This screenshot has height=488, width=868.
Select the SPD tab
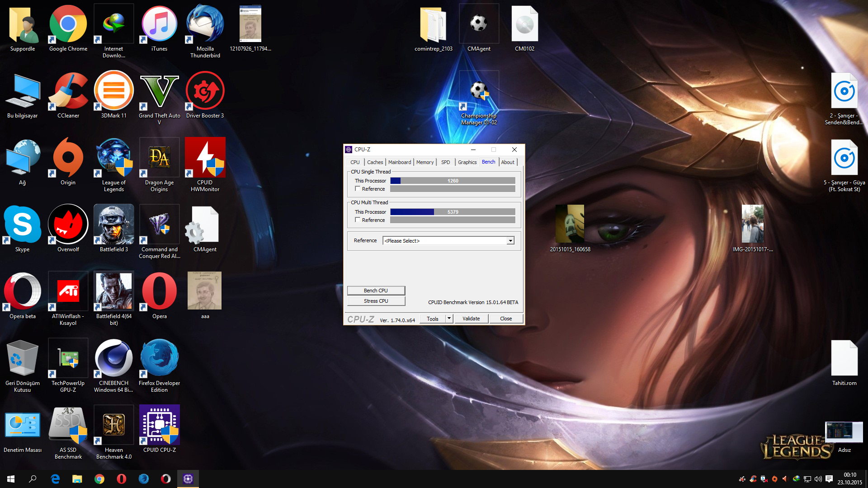(446, 162)
